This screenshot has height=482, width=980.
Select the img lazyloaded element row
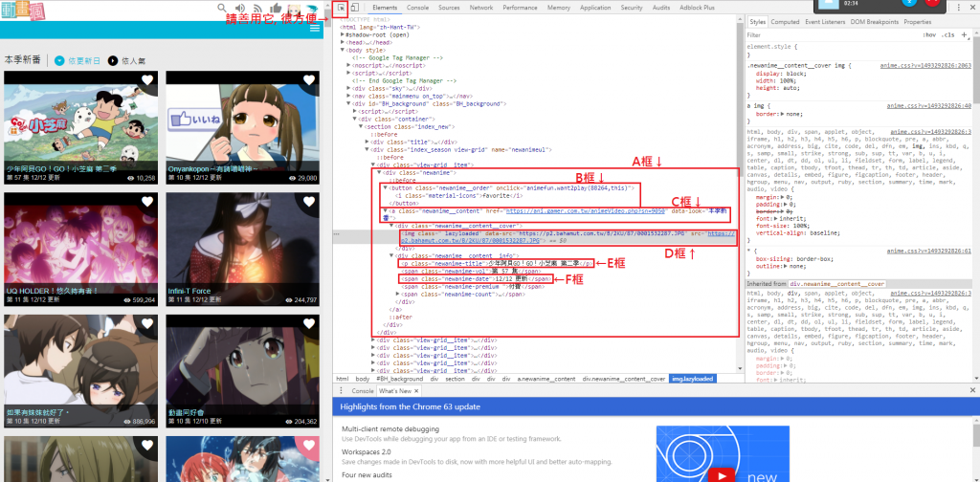tap(567, 236)
